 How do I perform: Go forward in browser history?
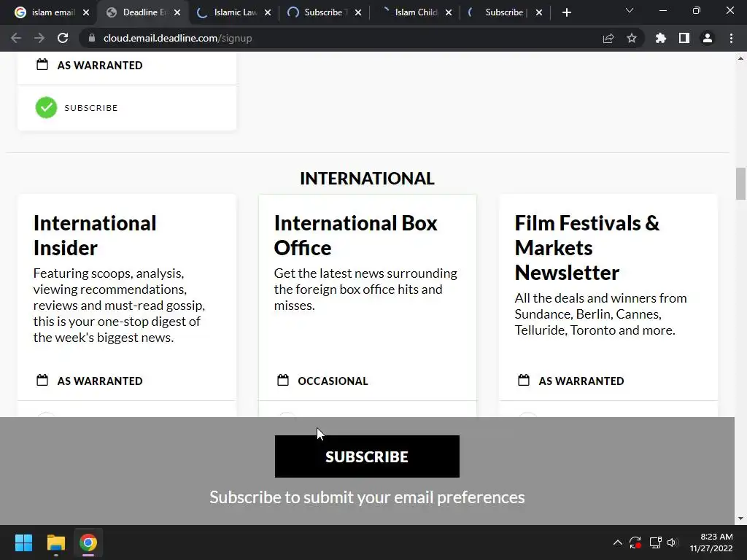tap(39, 38)
